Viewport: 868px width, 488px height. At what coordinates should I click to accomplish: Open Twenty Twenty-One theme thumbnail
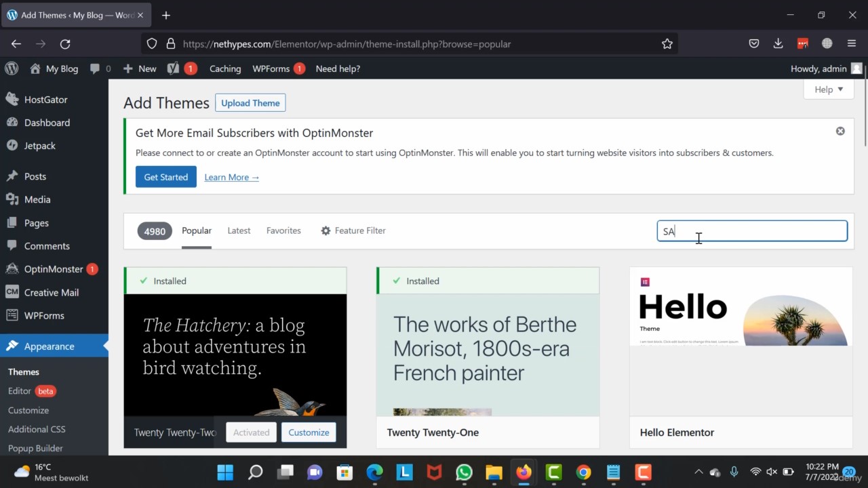(x=488, y=354)
